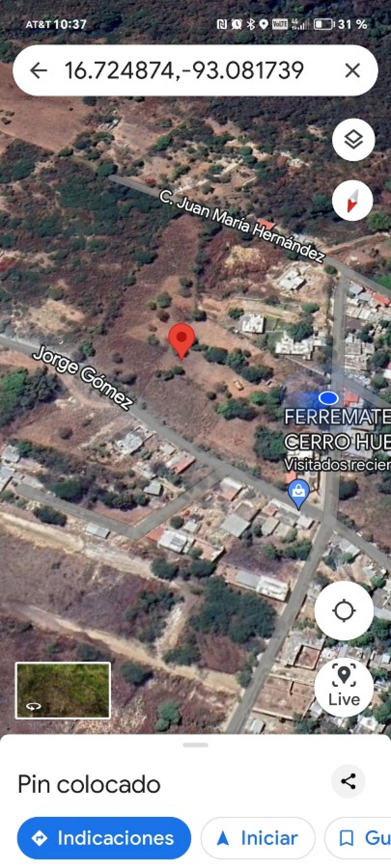Select the blue shopping place marker

pos(299,494)
